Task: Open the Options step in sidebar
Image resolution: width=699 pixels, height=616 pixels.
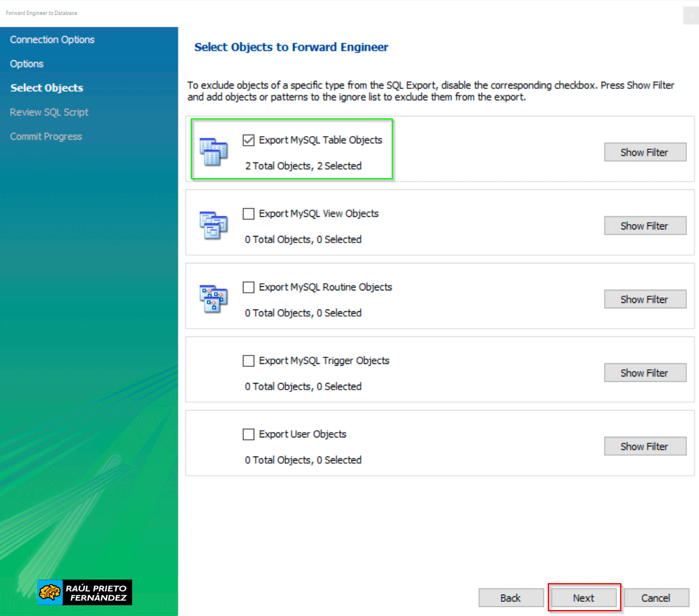Action: click(x=27, y=64)
